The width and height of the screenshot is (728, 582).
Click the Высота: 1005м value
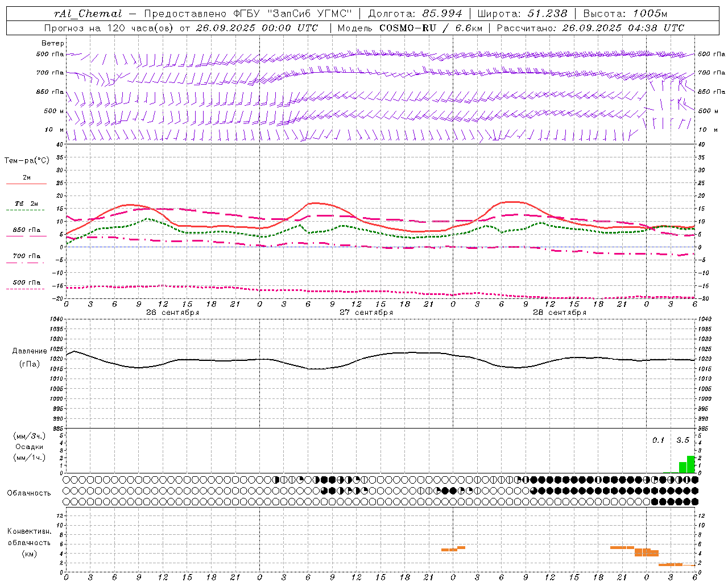[x=625, y=14]
